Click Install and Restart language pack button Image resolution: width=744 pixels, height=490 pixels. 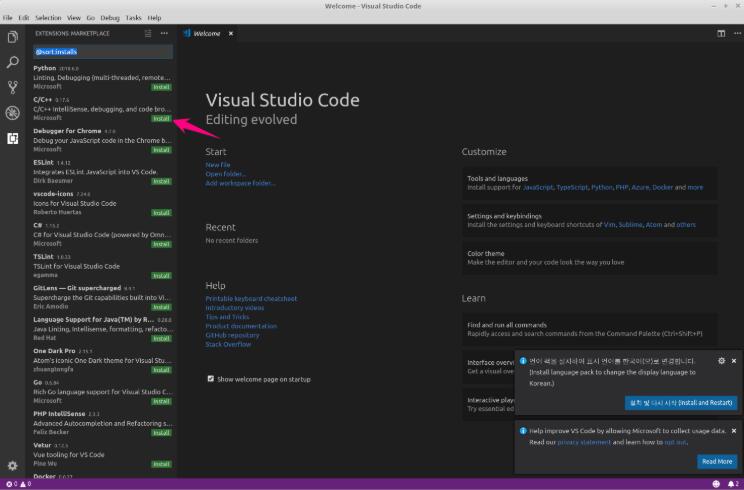point(681,403)
